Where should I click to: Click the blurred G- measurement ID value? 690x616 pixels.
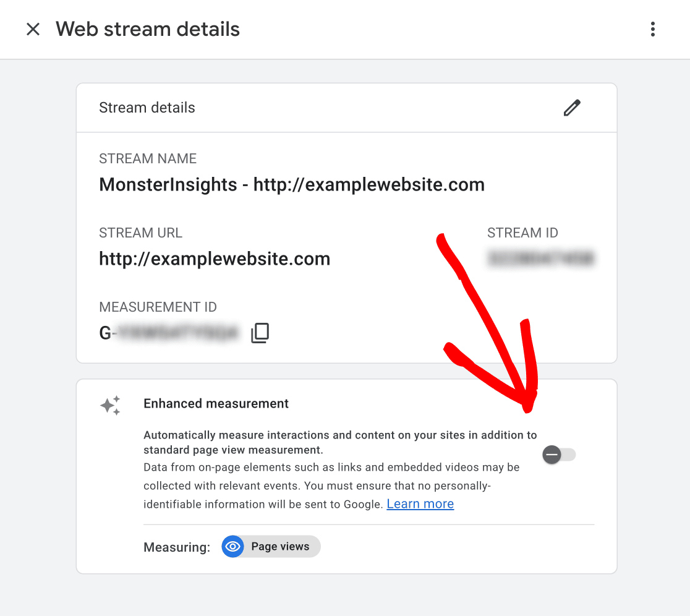coord(169,333)
